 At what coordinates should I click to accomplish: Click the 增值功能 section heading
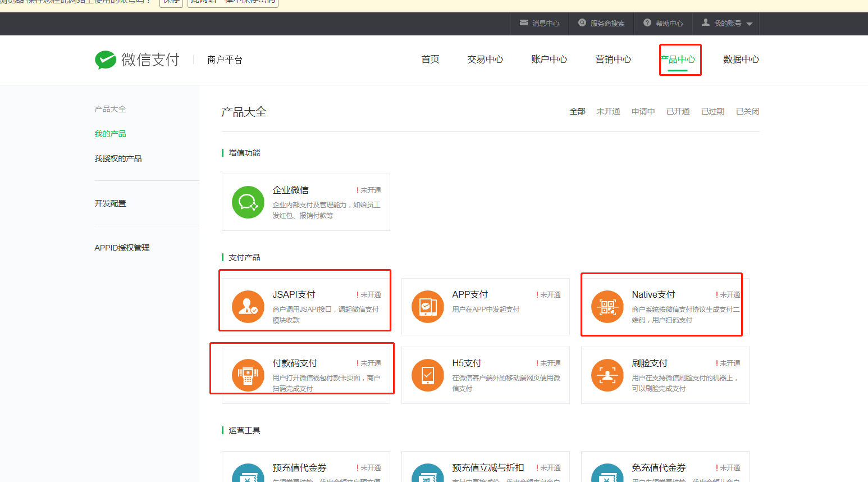[245, 153]
